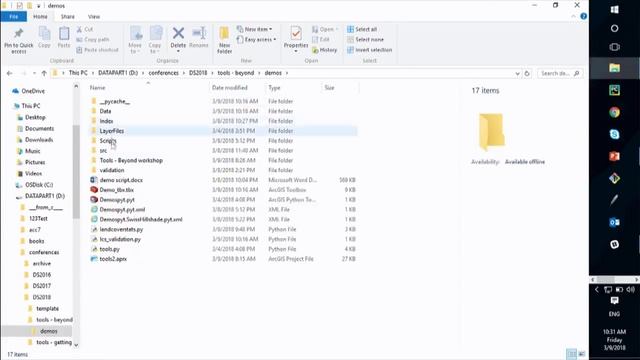Collapse the ribbon with the chevron
This screenshot has height=360, width=640.
point(573,16)
